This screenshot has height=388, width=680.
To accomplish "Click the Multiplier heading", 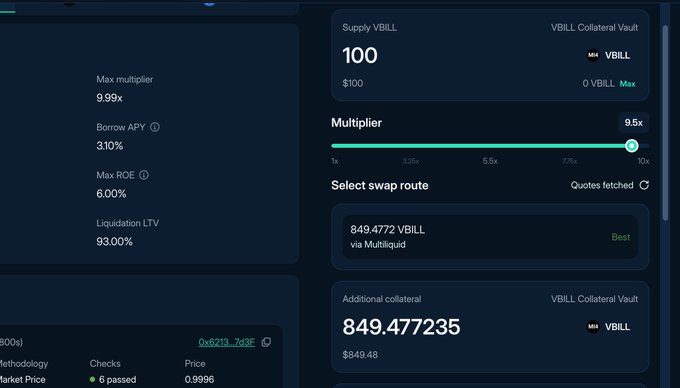I will click(x=356, y=123).
